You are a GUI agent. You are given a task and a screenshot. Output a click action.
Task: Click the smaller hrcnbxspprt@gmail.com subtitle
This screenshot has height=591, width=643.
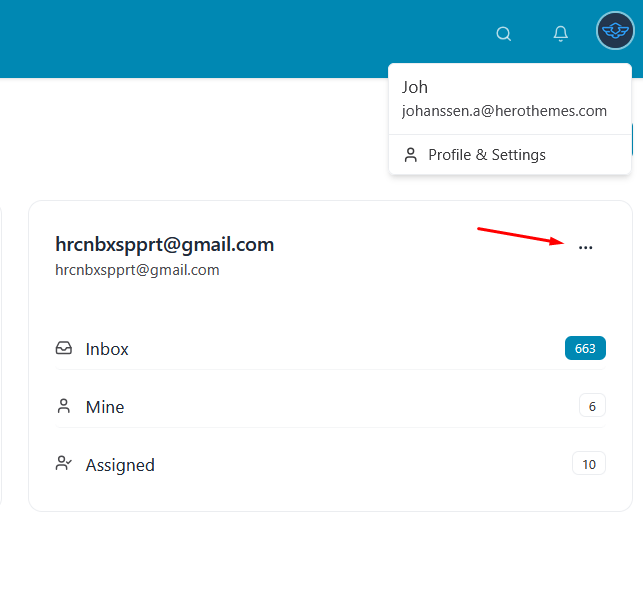pos(137,270)
